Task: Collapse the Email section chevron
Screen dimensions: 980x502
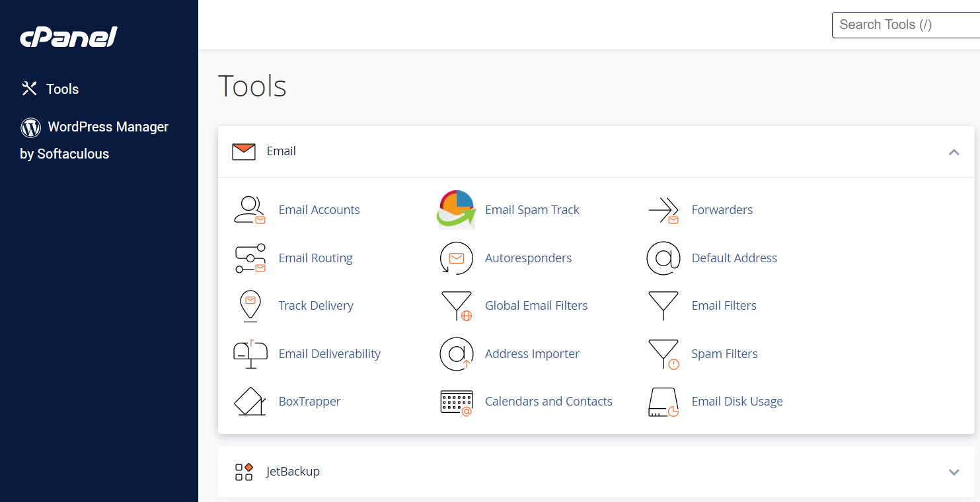Action: [x=954, y=152]
